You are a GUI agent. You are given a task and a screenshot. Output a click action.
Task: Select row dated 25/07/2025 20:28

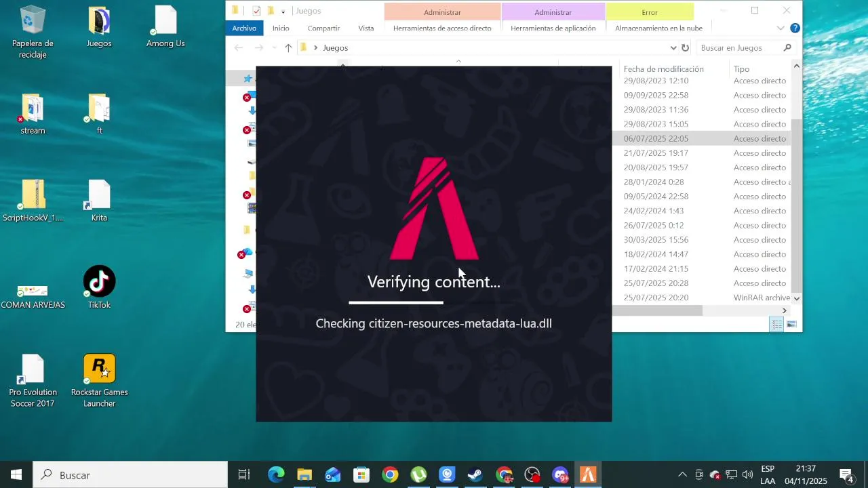(702, 283)
